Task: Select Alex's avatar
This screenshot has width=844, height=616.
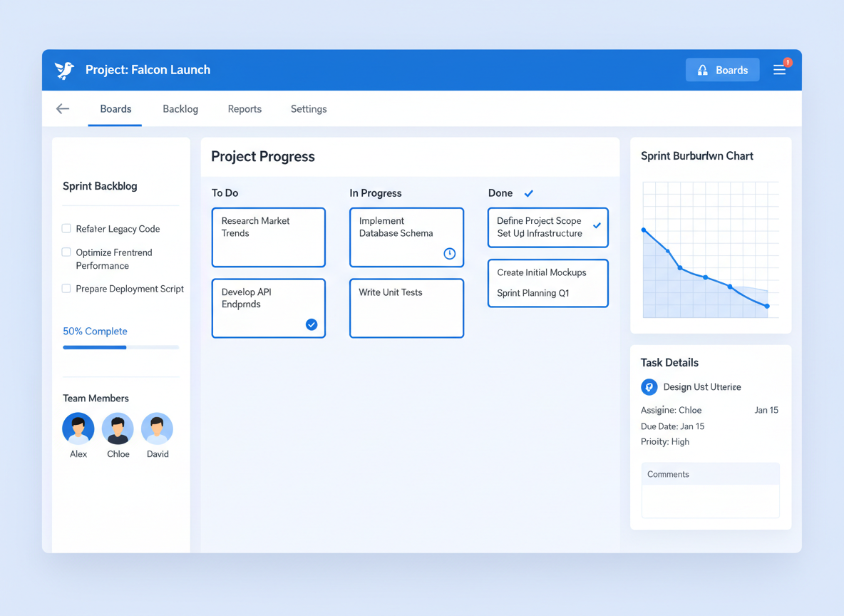Action: (x=78, y=428)
